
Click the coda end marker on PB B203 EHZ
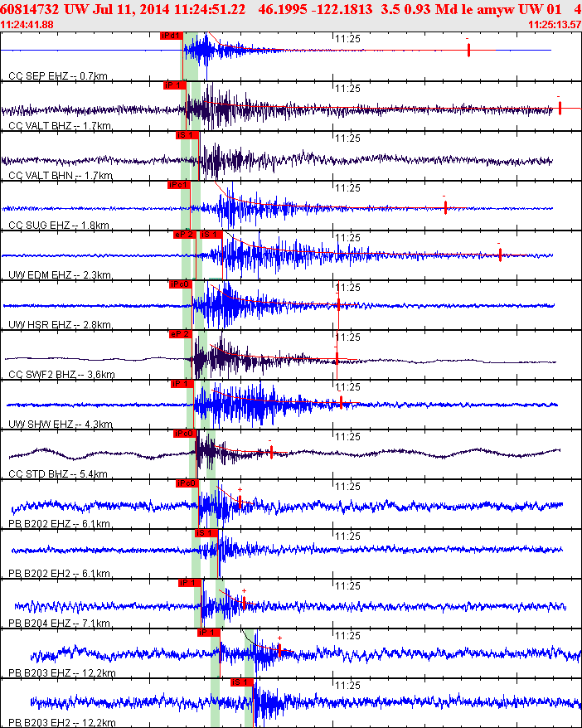279,650
